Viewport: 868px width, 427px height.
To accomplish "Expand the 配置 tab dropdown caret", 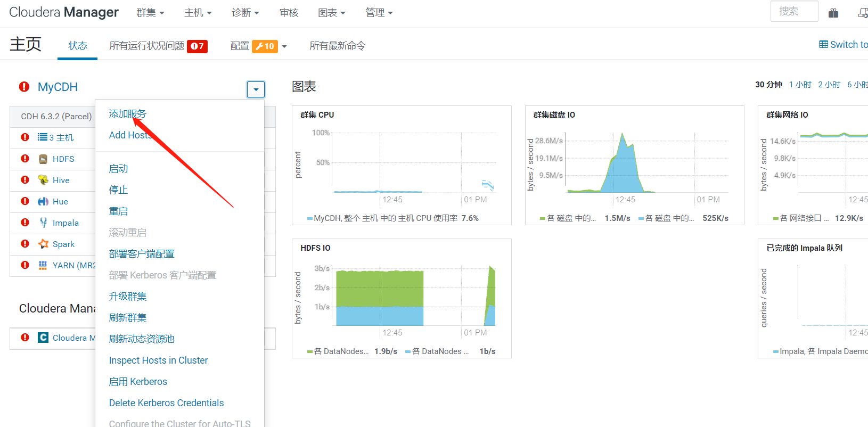I will (x=284, y=46).
